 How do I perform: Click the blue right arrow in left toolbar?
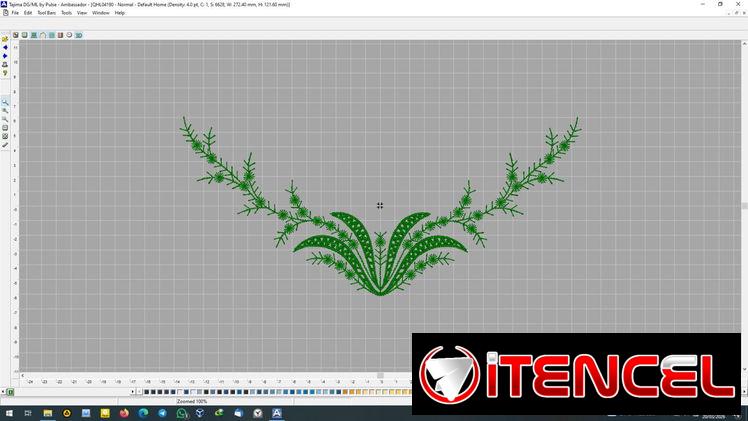click(5, 56)
